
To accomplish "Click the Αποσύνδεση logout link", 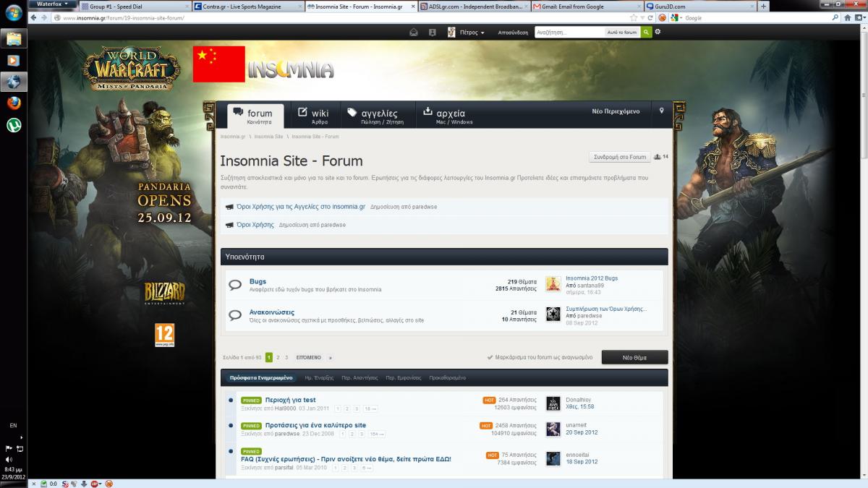I will tap(513, 33).
